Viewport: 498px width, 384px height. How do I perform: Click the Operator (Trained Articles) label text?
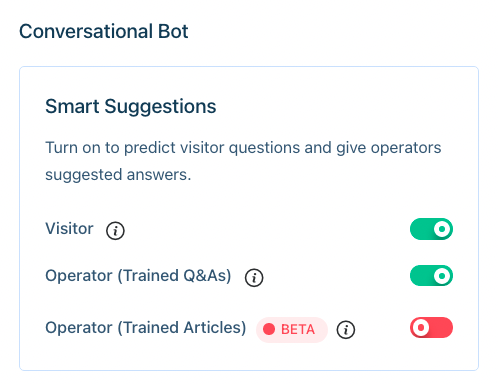coord(146,328)
